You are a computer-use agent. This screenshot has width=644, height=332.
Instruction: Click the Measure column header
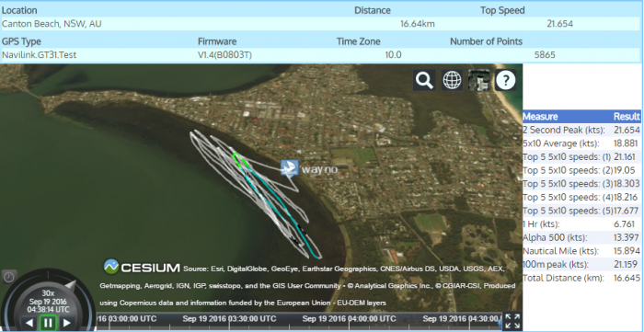(540, 117)
